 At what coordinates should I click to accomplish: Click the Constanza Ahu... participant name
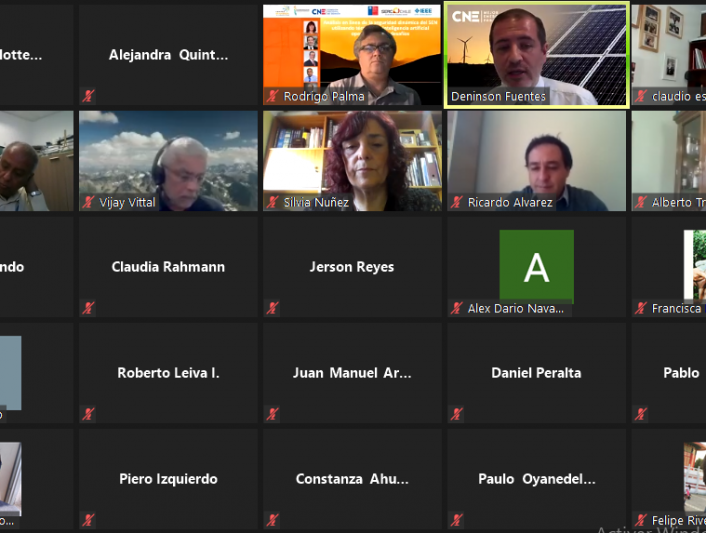(x=352, y=479)
